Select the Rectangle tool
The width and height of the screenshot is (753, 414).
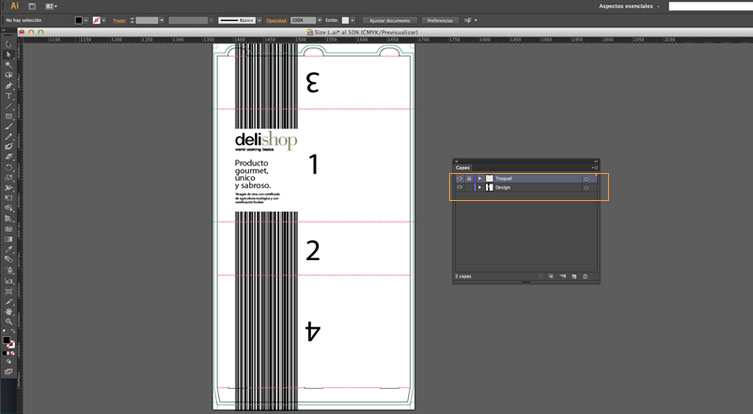click(8, 116)
